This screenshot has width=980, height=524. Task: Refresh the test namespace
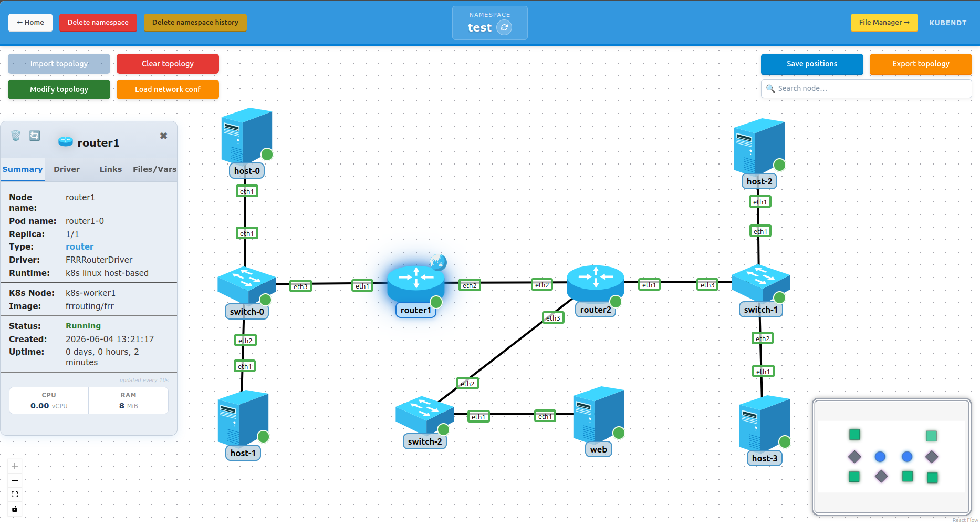(x=504, y=27)
